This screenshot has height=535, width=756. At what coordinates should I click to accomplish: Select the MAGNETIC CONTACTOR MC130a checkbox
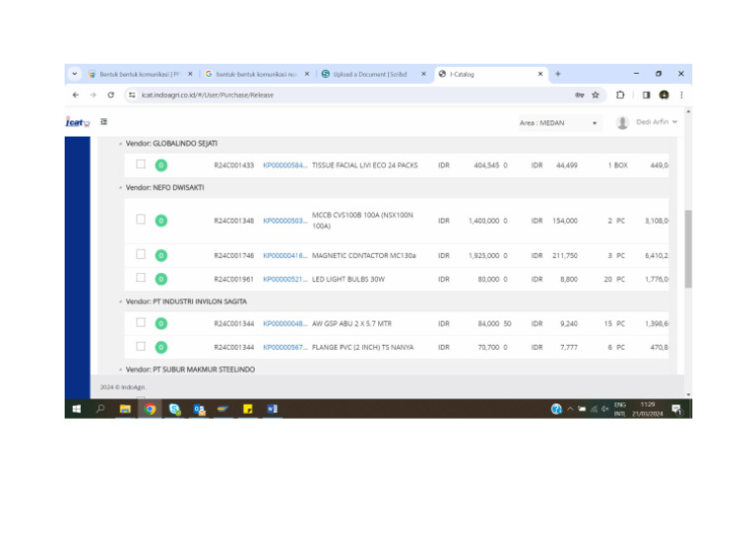(141, 254)
